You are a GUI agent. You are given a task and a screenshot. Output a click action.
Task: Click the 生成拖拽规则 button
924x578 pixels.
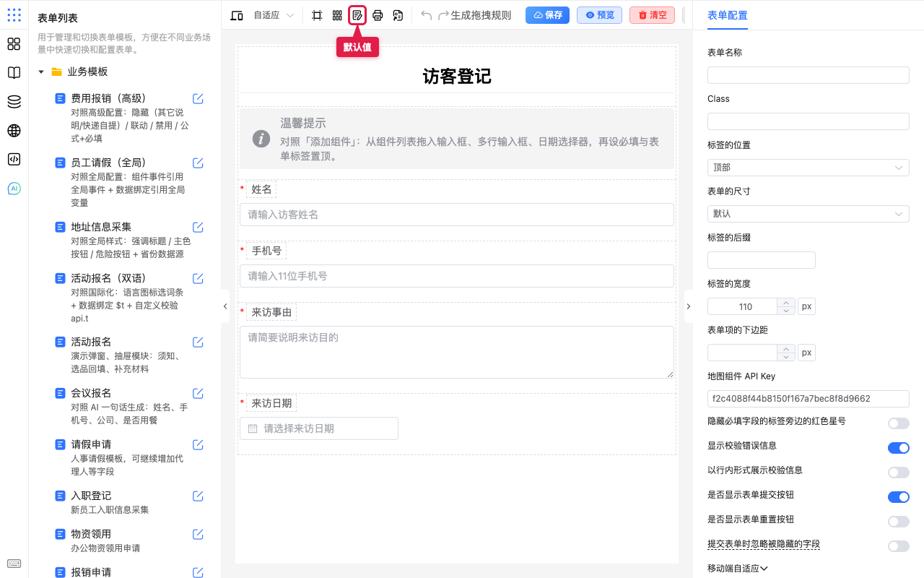(481, 15)
